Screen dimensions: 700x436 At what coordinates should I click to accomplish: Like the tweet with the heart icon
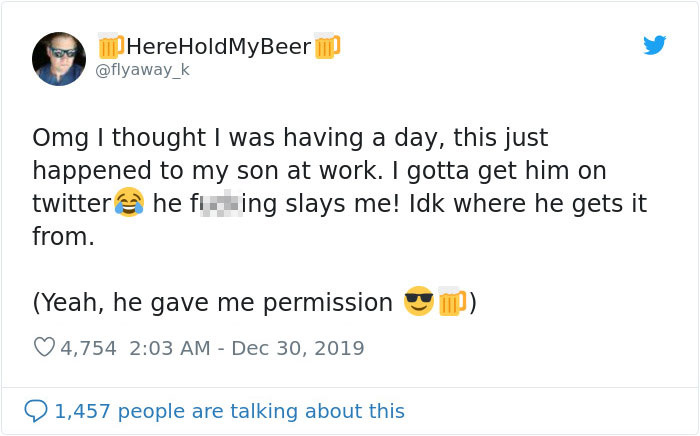click(x=44, y=348)
